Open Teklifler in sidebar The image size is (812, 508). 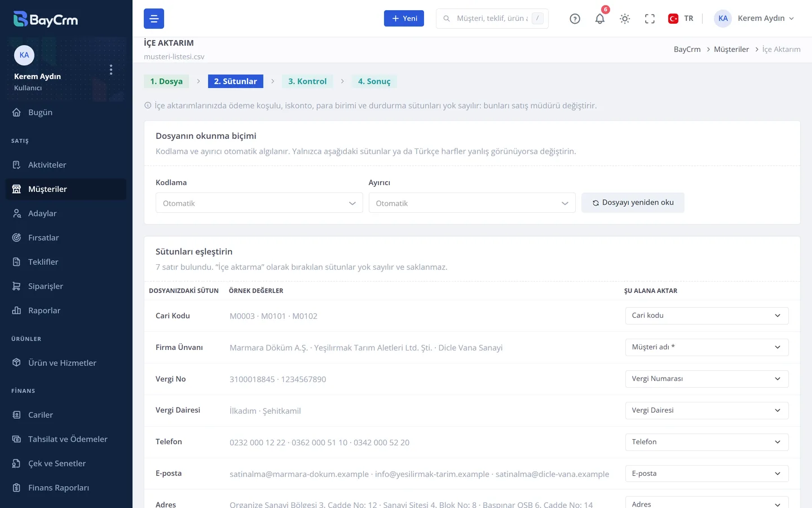click(x=66, y=262)
